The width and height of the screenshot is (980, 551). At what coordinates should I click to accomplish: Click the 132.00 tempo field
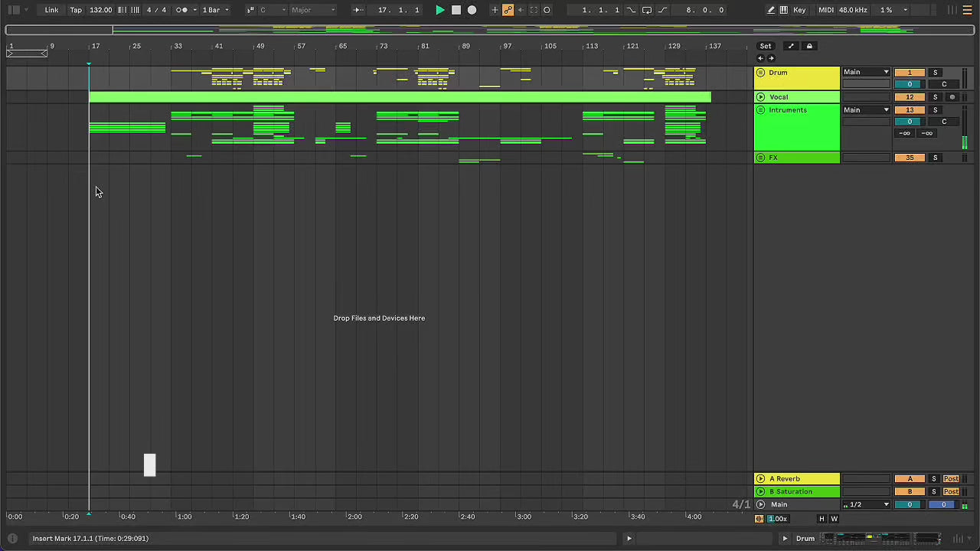(100, 10)
